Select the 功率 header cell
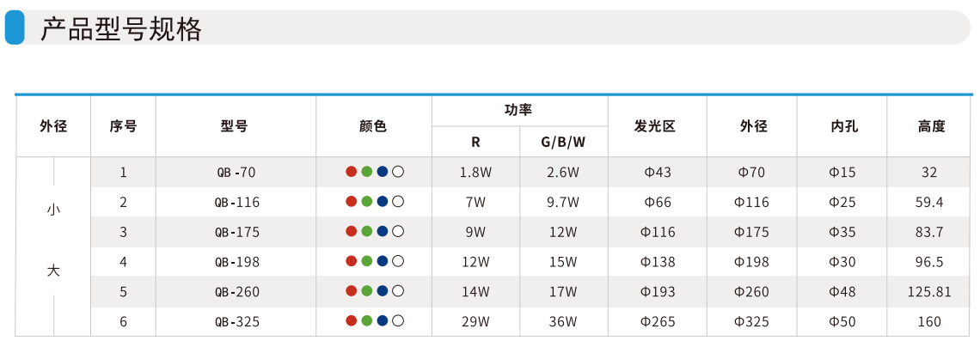 (x=518, y=110)
